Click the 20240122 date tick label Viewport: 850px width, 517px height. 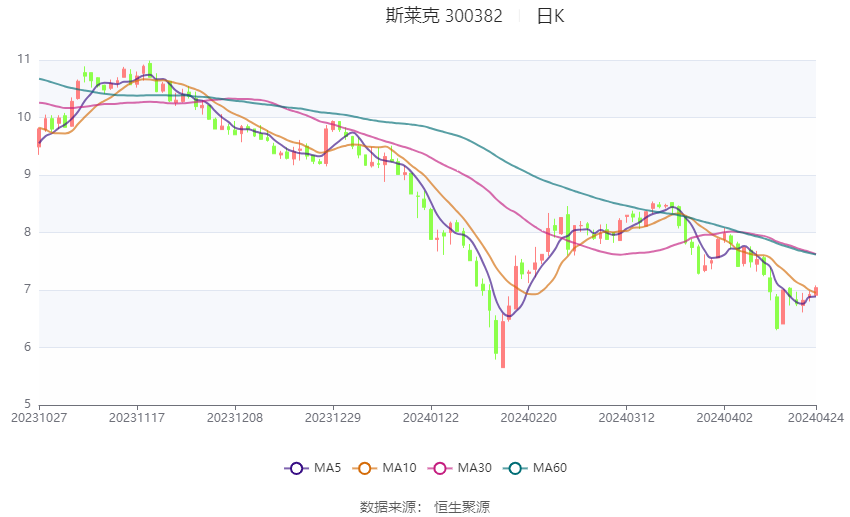(x=430, y=418)
